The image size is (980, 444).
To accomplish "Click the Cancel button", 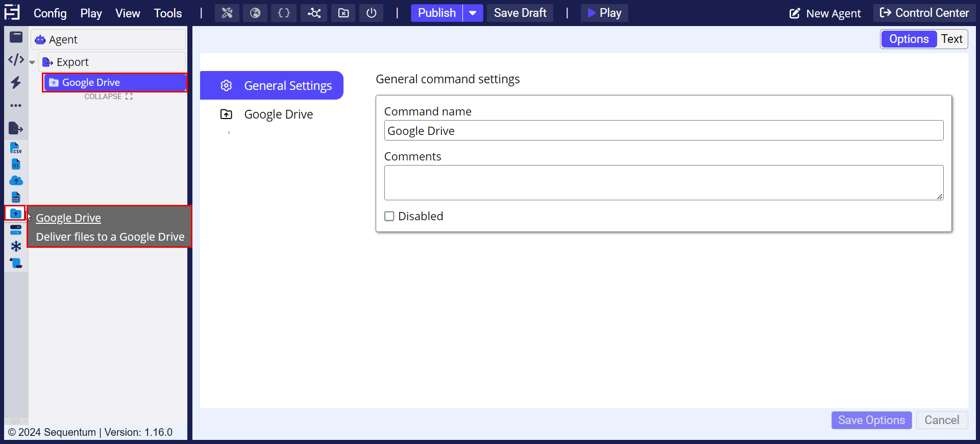I will [x=942, y=420].
